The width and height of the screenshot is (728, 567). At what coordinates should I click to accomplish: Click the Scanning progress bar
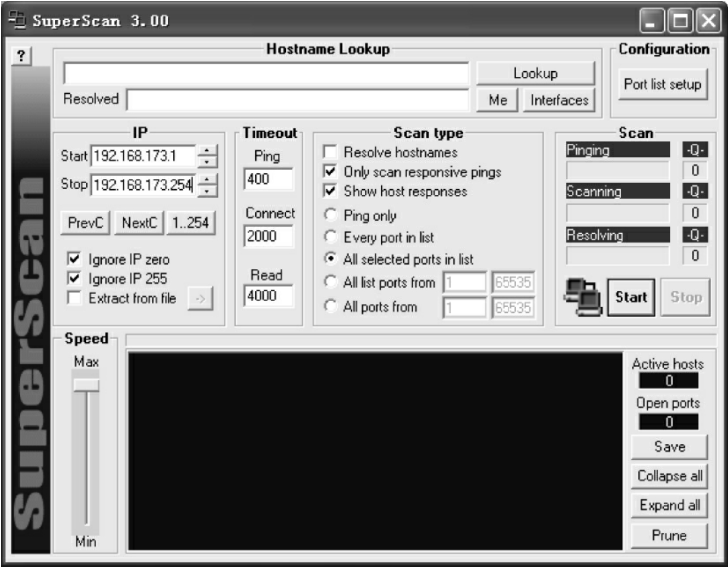tap(617, 212)
